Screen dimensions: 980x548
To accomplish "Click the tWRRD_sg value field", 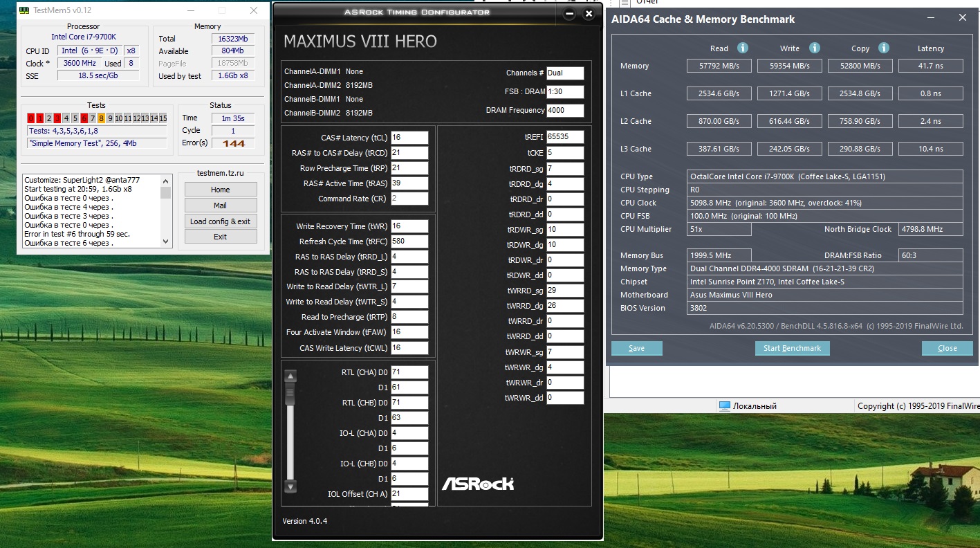I will pos(565,291).
